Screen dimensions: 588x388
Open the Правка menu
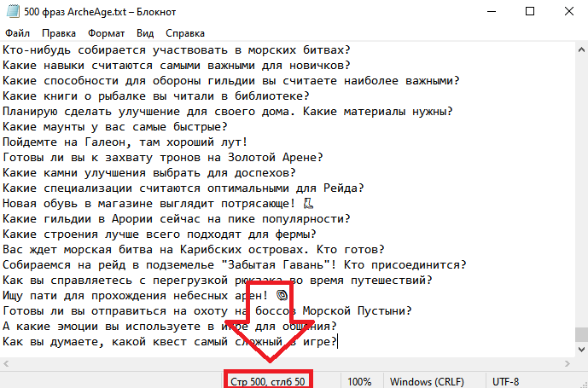click(x=58, y=34)
